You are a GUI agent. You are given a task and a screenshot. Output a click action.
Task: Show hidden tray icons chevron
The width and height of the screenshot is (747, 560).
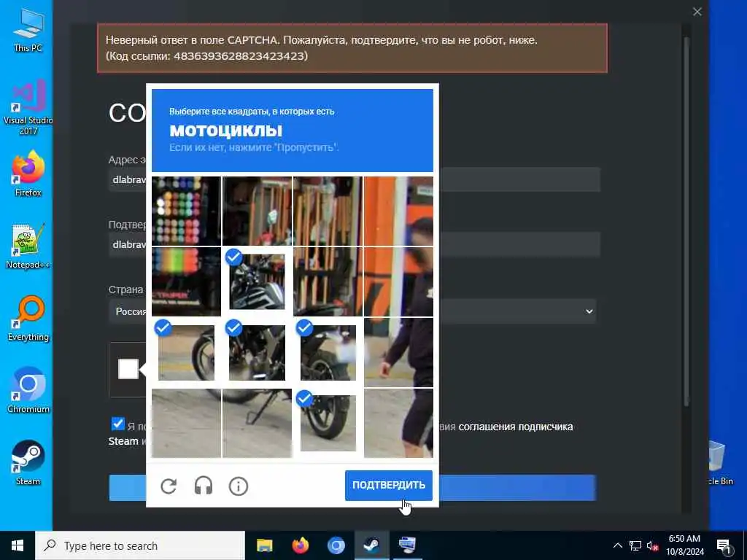[x=617, y=545]
